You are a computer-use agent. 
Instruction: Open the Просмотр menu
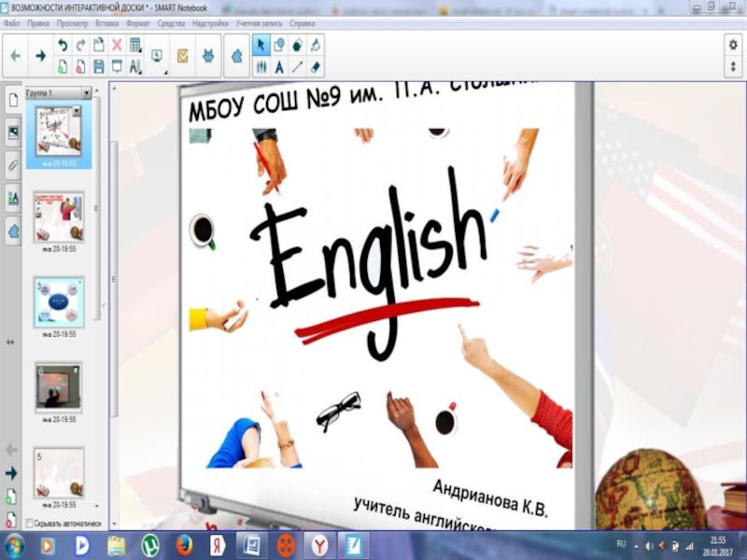(x=72, y=23)
